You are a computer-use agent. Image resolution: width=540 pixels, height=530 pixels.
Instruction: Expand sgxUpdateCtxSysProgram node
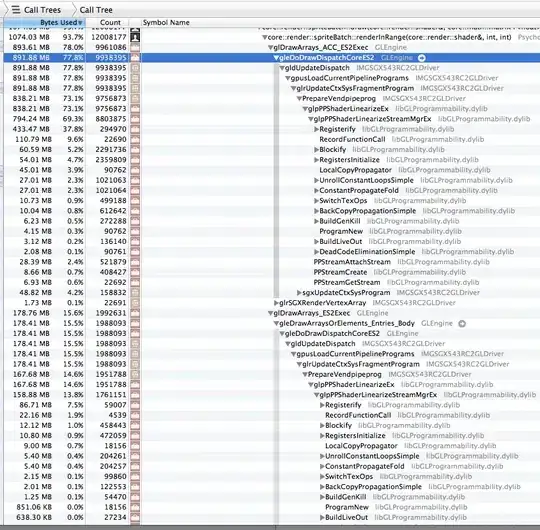pos(299,293)
